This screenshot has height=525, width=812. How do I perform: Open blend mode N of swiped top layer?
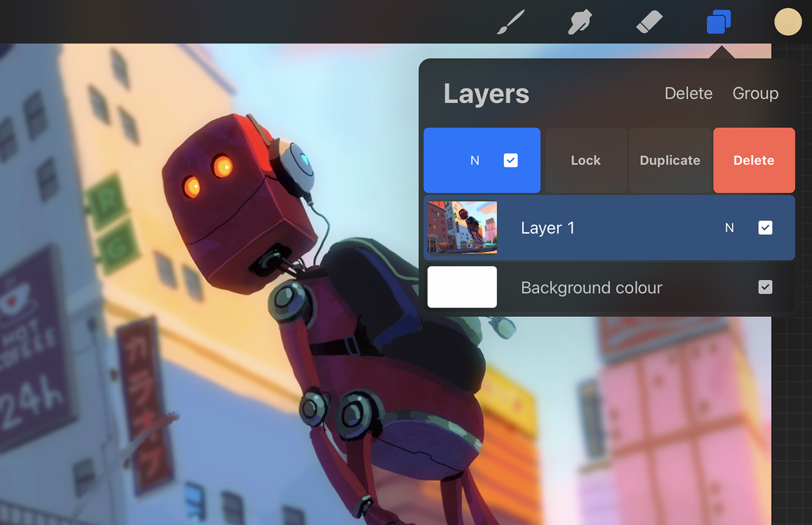pyautogui.click(x=475, y=161)
